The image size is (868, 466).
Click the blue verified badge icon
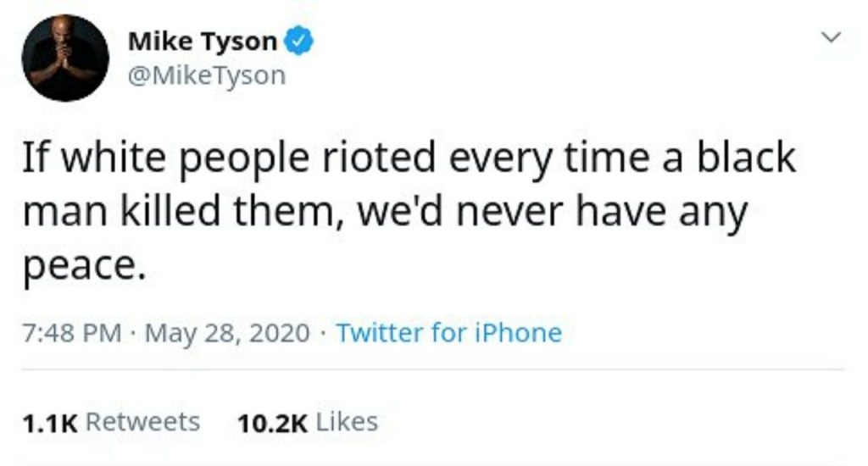[x=298, y=40]
